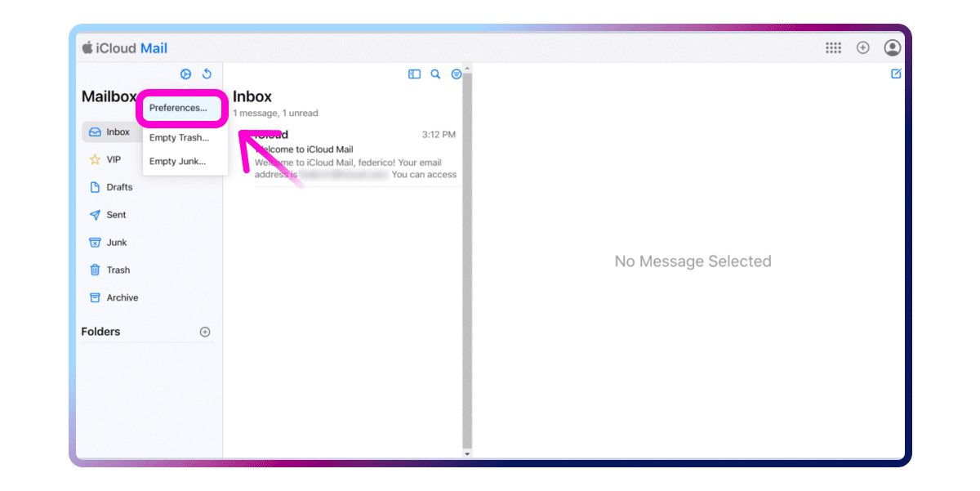Click the Sent paper plane icon
The height and width of the screenshot is (491, 980).
click(95, 215)
